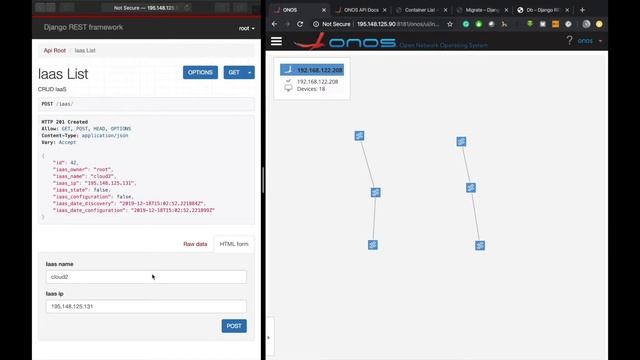The image size is (640, 360).
Task: Switch to the Container List tab
Action: (x=421, y=10)
